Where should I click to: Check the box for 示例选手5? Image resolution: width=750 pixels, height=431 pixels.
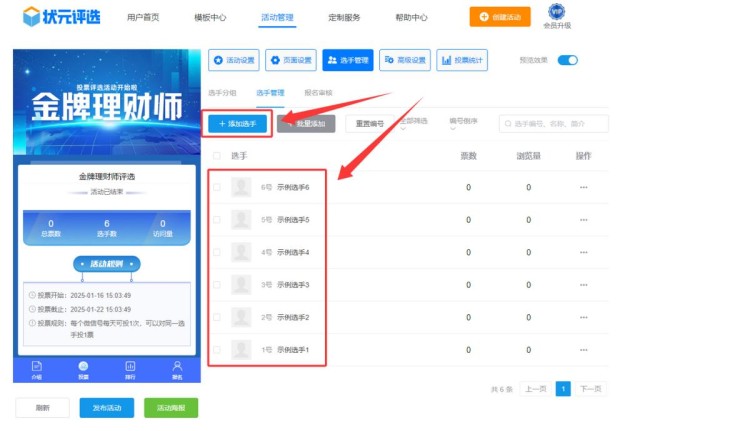click(217, 220)
